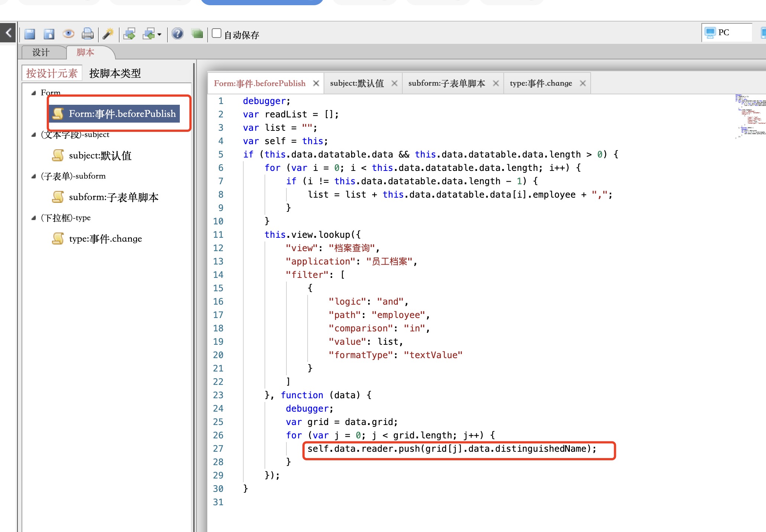Enable the 自动保存 checkbox
Screen dimensions: 766x532
(217, 33)
